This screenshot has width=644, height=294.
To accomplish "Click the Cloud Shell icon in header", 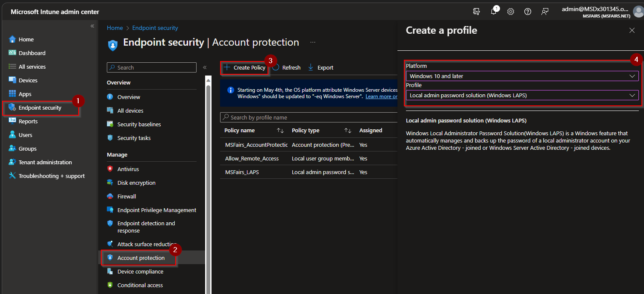I will 476,12.
